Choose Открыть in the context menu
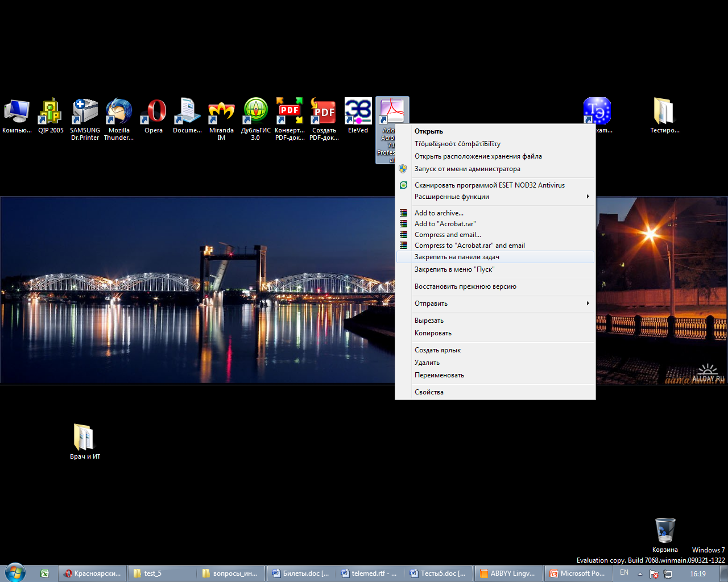Screen dimensions: 728x582 pyautogui.click(x=495, y=131)
